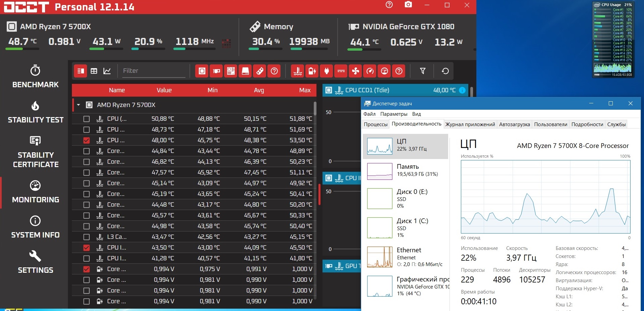This screenshot has width=644, height=311.
Task: Sort sensor table by Name column
Action: [117, 90]
